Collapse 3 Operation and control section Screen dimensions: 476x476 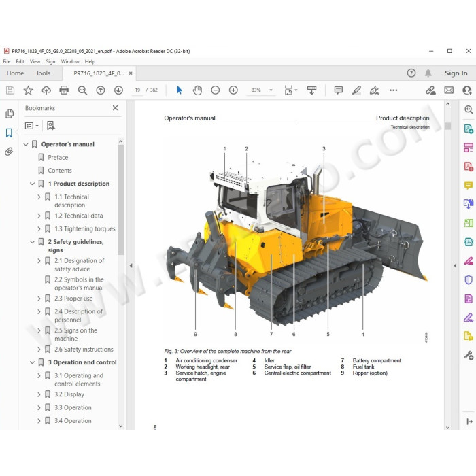pyautogui.click(x=32, y=362)
